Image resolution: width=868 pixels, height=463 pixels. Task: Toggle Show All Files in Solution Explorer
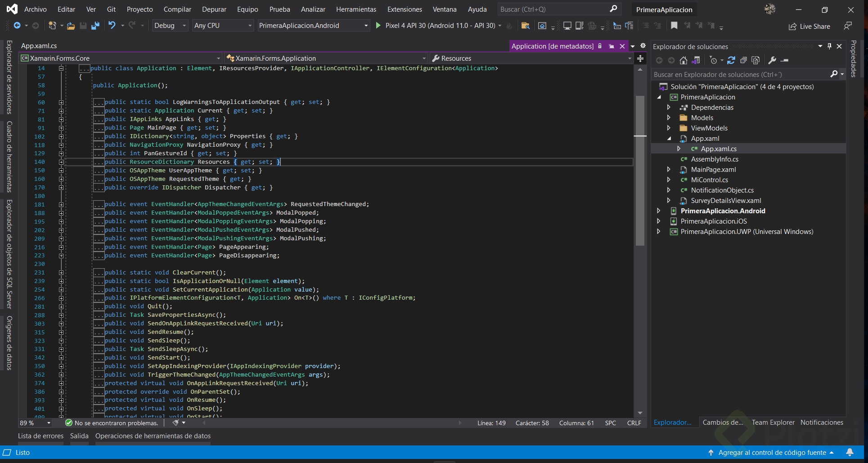tap(756, 60)
